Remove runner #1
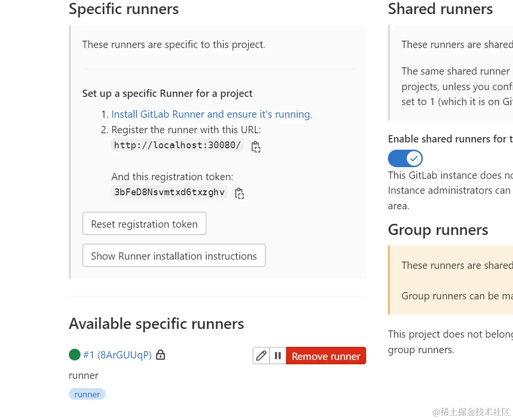This screenshot has height=420, width=513. (x=326, y=356)
